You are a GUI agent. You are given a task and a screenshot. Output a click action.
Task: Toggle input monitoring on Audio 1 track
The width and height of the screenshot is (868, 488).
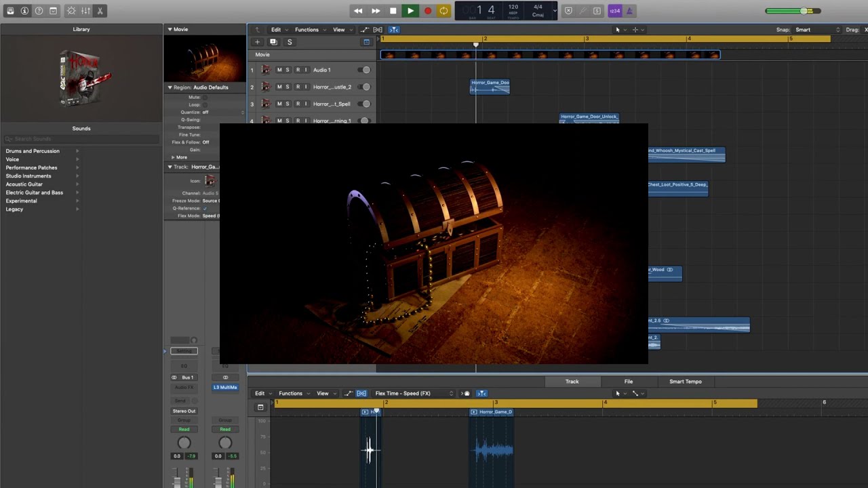pos(306,70)
